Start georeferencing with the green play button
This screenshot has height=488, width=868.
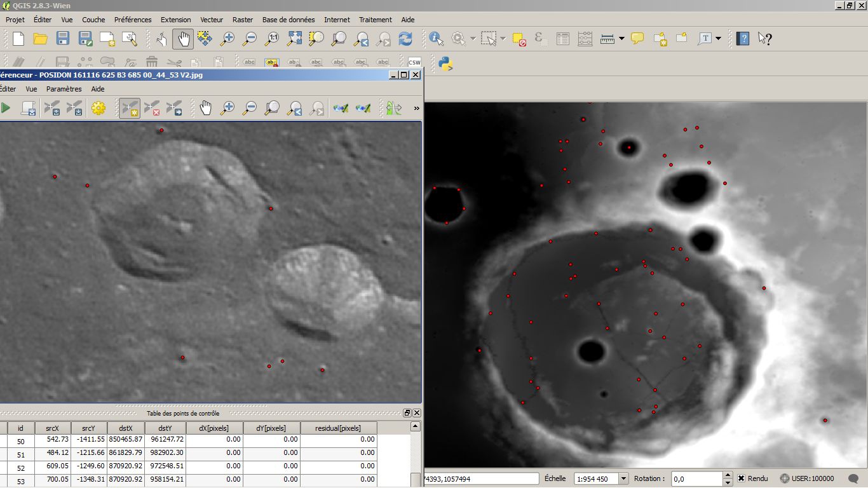pos(6,108)
